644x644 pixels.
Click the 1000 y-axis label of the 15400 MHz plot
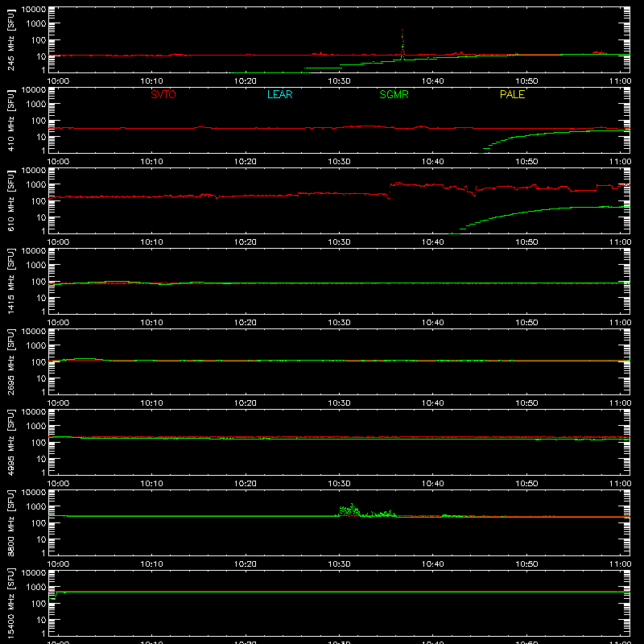pos(36,588)
